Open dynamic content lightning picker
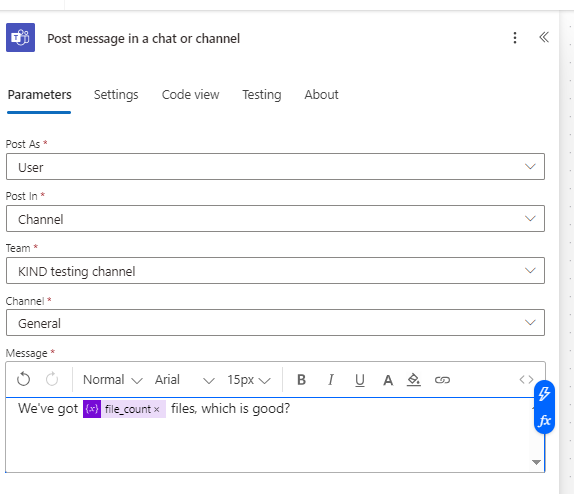This screenshot has width=574, height=494. pos(544,394)
